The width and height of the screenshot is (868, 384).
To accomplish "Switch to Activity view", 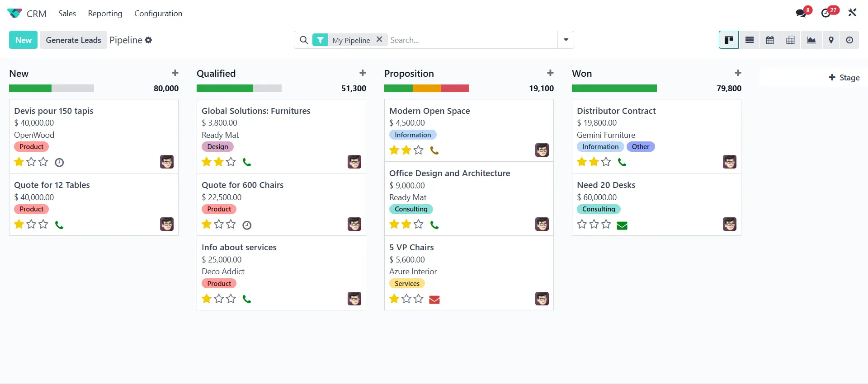I will (849, 40).
